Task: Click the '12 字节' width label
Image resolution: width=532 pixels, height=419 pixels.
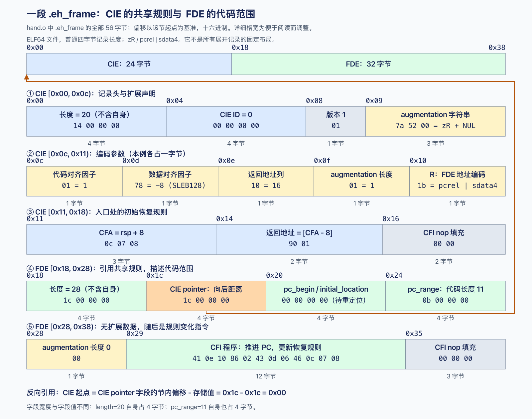Action: 266,376
